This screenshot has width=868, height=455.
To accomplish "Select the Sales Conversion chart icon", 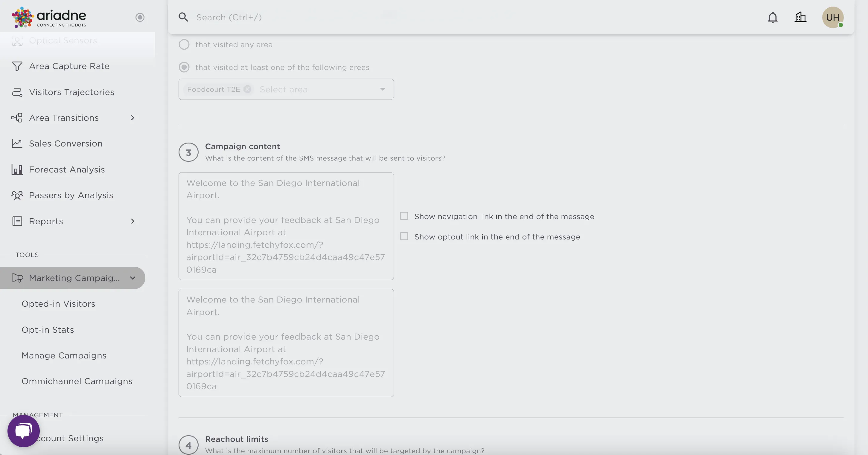I will pos(17,143).
